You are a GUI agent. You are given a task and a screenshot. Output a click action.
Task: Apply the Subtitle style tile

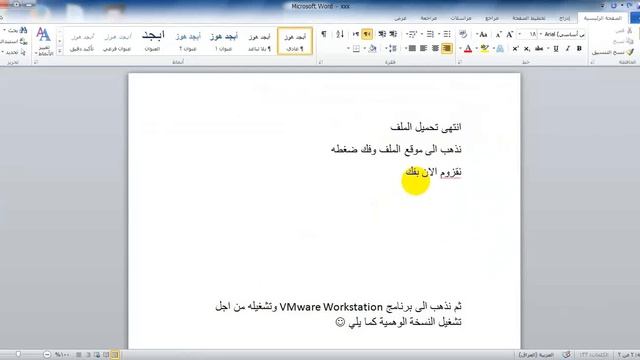117,41
